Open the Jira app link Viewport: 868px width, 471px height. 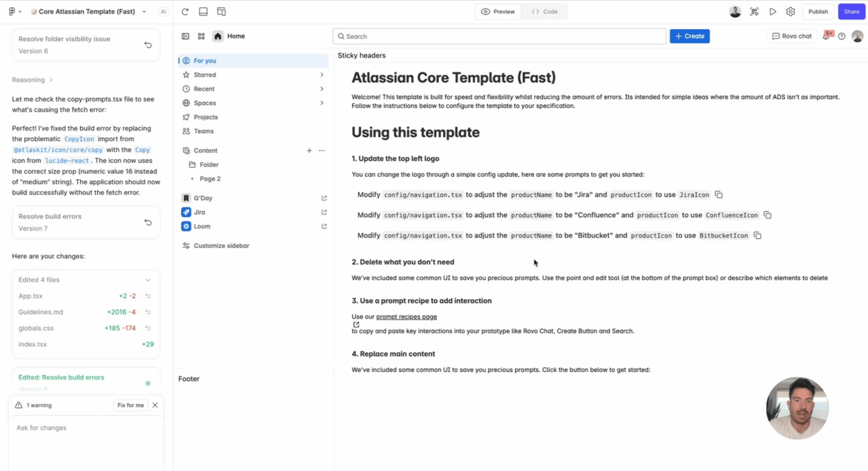click(199, 212)
